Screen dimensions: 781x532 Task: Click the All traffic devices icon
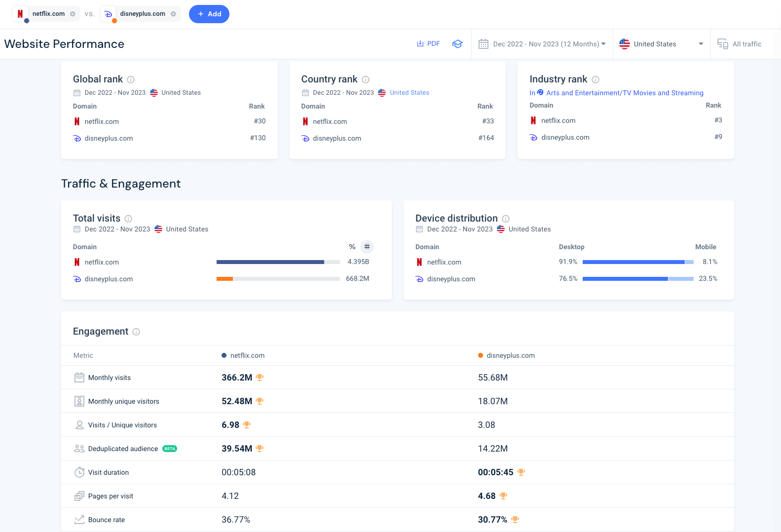click(723, 44)
